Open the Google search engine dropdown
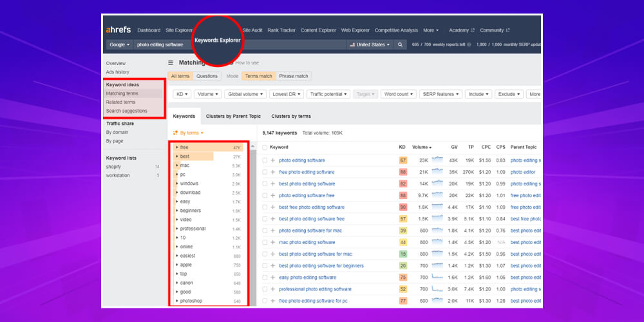This screenshot has height=322, width=644. pyautogui.click(x=120, y=45)
